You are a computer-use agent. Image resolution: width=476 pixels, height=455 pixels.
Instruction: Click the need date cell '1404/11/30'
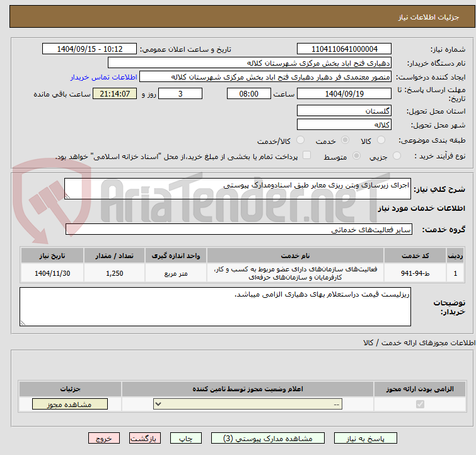click(52, 273)
